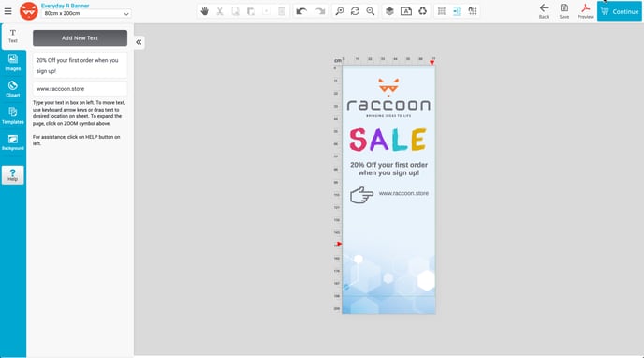Image resolution: width=644 pixels, height=358 pixels.
Task: Select the 20% Off text on banner
Action: click(x=388, y=169)
